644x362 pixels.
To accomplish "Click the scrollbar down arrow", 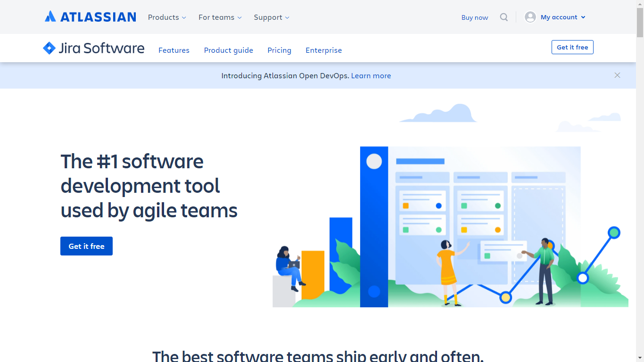I will point(640,358).
